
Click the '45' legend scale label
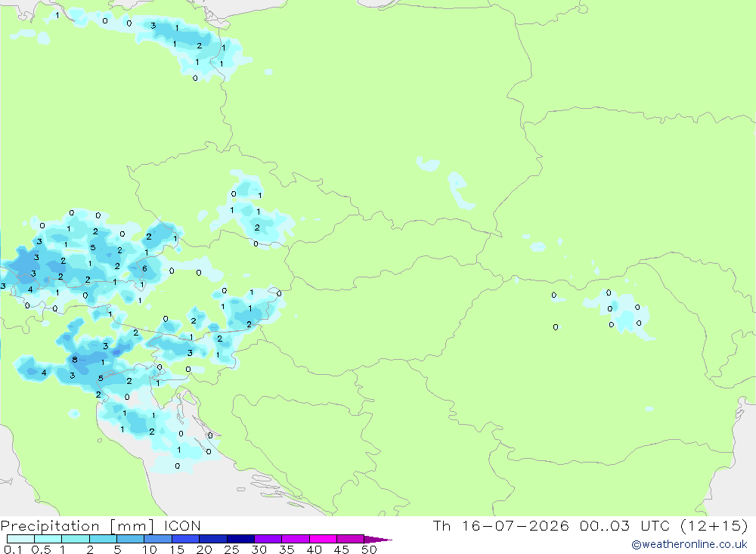[x=342, y=549]
